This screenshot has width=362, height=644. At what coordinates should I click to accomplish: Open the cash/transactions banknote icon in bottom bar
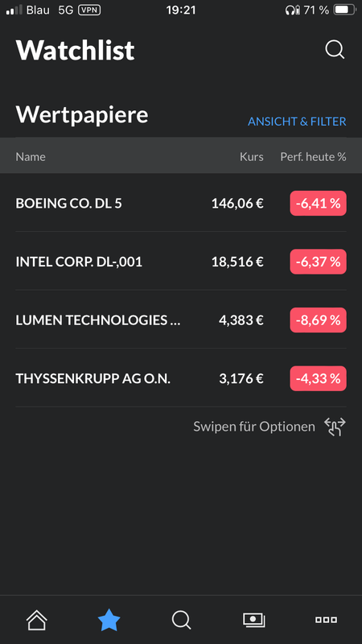tap(253, 620)
